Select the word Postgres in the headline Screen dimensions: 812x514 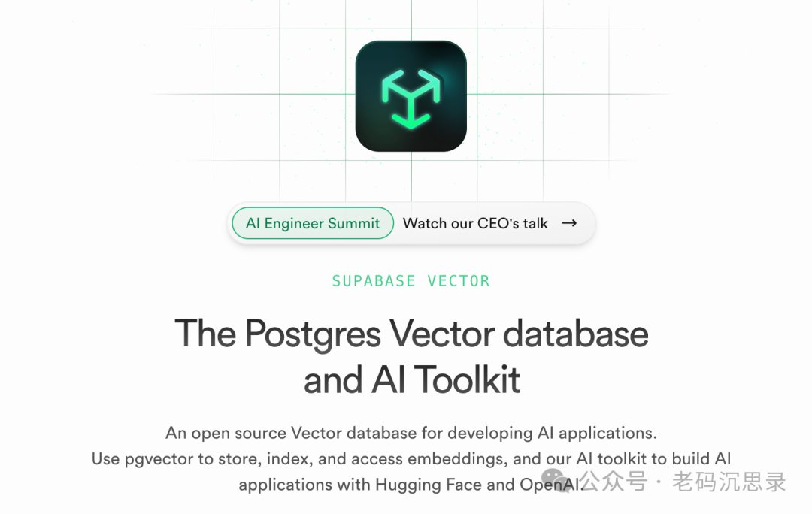coord(313,335)
